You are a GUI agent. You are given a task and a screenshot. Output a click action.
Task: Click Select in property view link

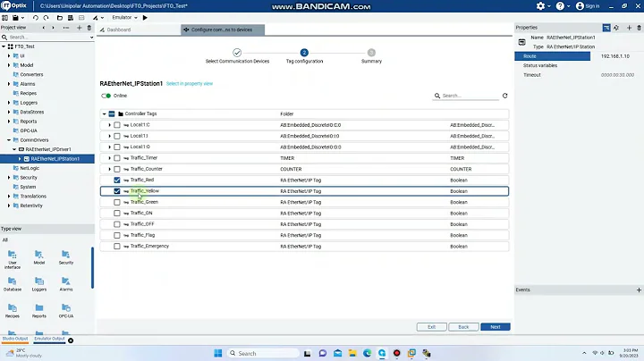tap(190, 84)
